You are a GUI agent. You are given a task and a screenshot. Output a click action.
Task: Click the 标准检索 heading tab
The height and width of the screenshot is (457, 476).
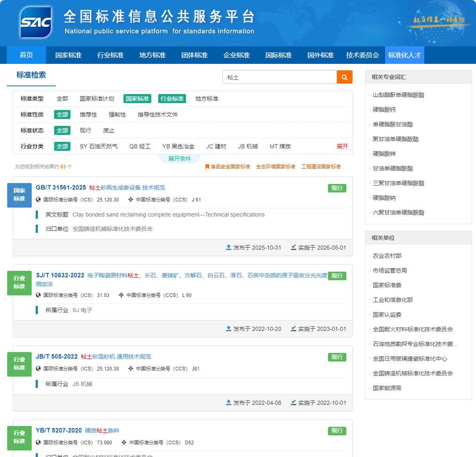(x=31, y=75)
